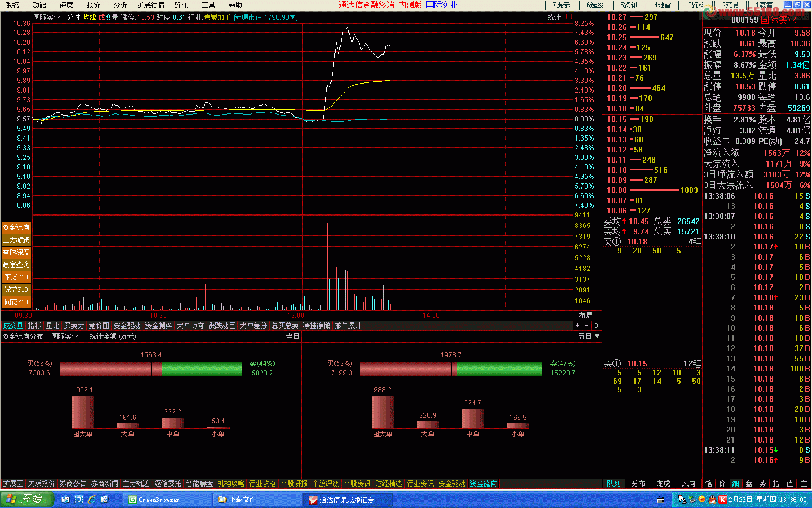Viewport: 812px width, 508px height.
Task: Open the 扩展行情 menu
Action: pos(151,5)
